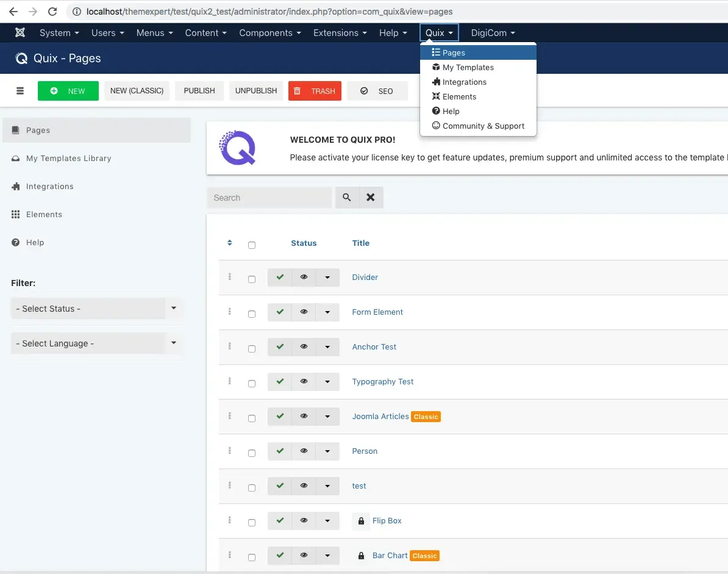
Task: Expand actions dropdown for Typography Test row
Action: 327,382
